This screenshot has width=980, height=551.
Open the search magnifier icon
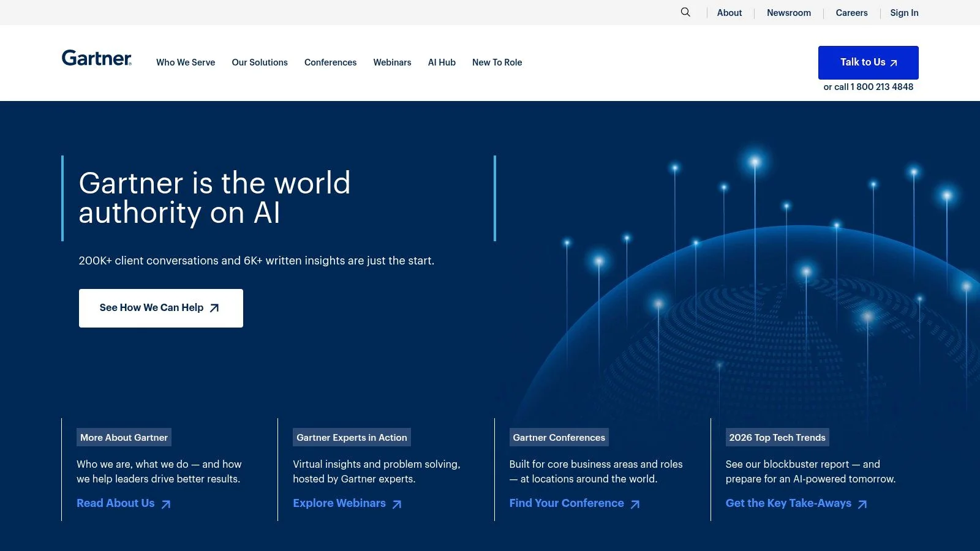(685, 12)
